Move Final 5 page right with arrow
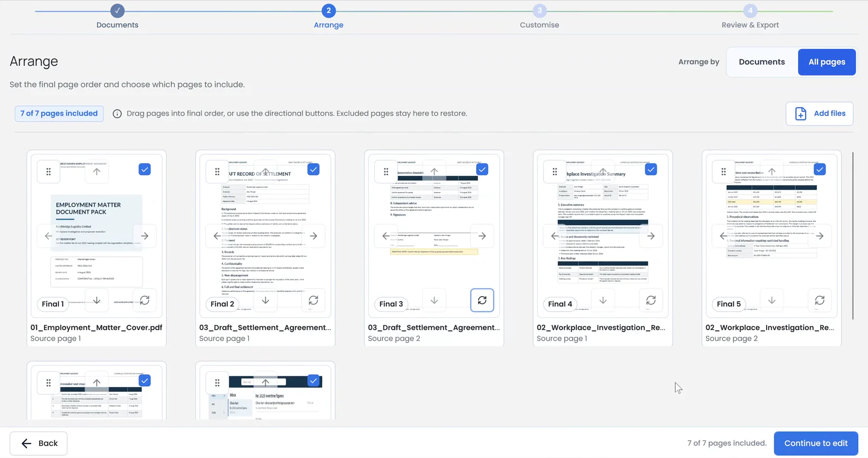Screen dimensions: 868x458 click(820, 236)
